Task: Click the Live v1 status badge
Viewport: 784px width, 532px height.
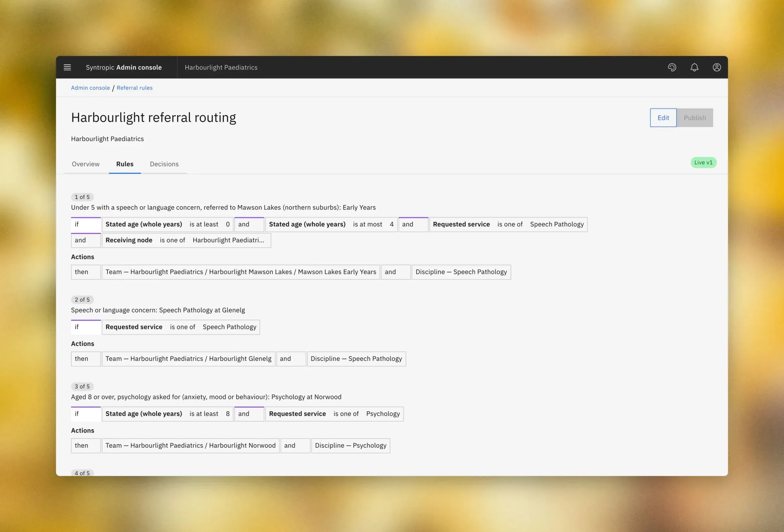Action: [703, 163]
